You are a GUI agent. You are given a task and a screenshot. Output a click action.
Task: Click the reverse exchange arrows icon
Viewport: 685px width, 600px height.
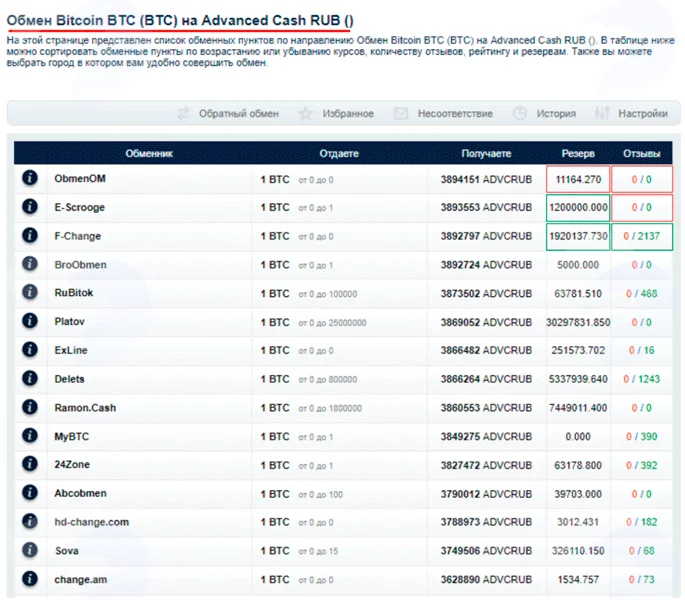pyautogui.click(x=183, y=114)
